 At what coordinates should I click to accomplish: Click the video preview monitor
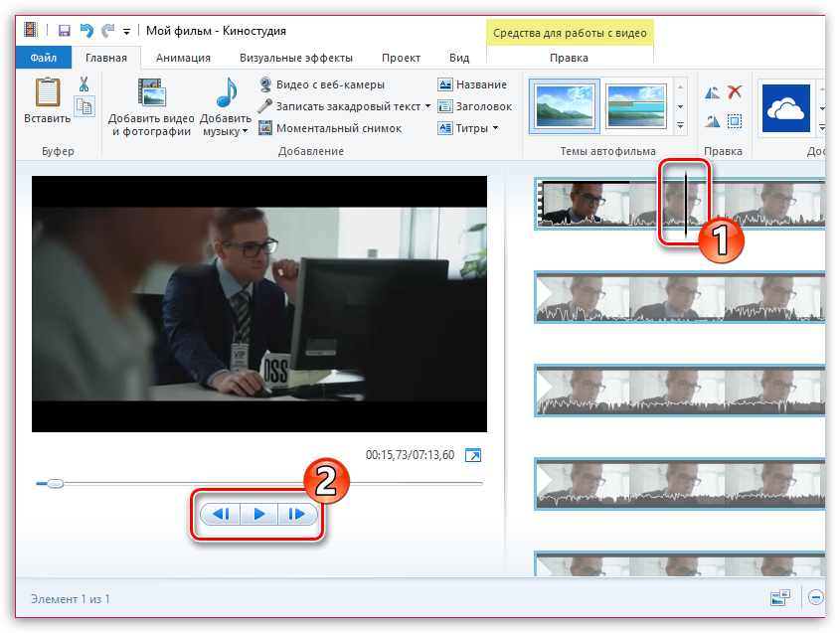click(x=259, y=304)
